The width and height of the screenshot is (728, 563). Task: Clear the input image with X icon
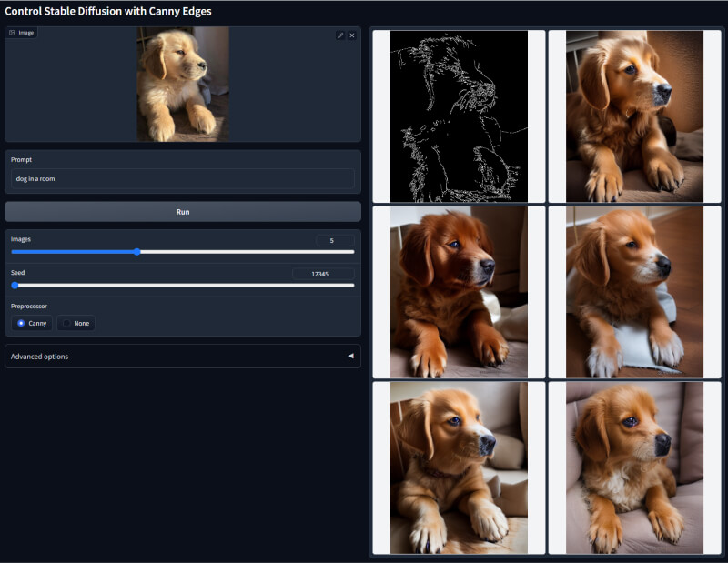point(352,35)
